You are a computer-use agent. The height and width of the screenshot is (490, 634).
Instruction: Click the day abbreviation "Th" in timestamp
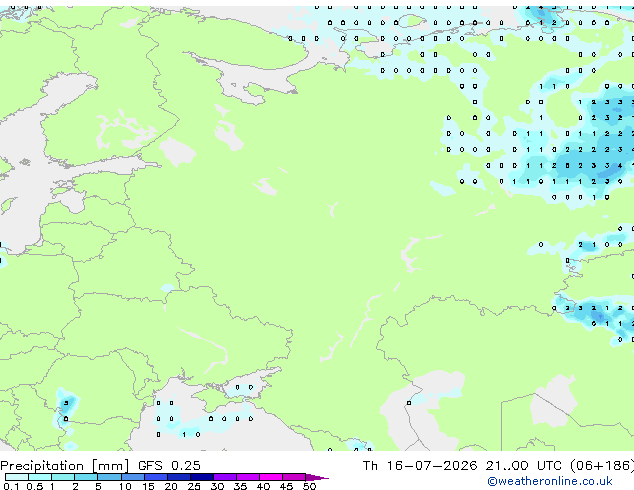(x=370, y=466)
